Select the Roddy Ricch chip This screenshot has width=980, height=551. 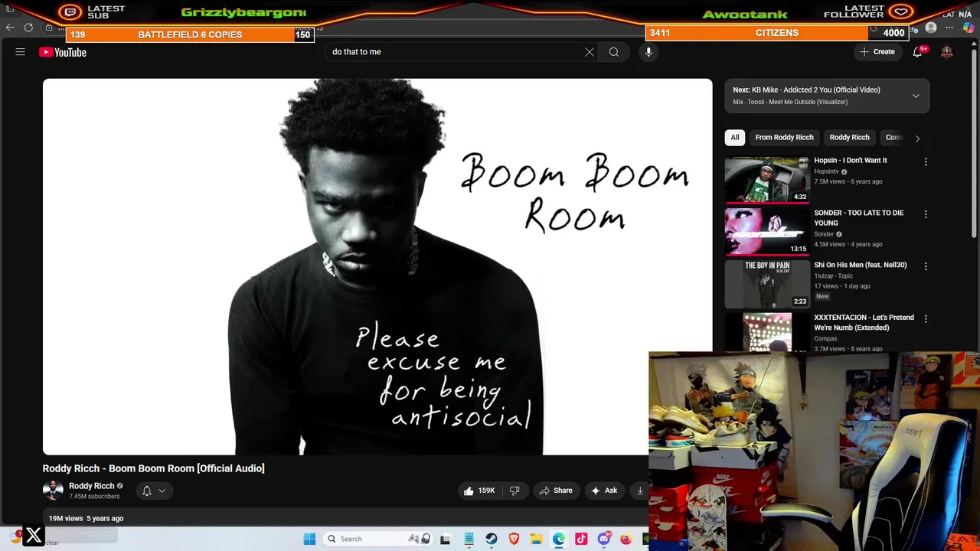[x=849, y=138]
